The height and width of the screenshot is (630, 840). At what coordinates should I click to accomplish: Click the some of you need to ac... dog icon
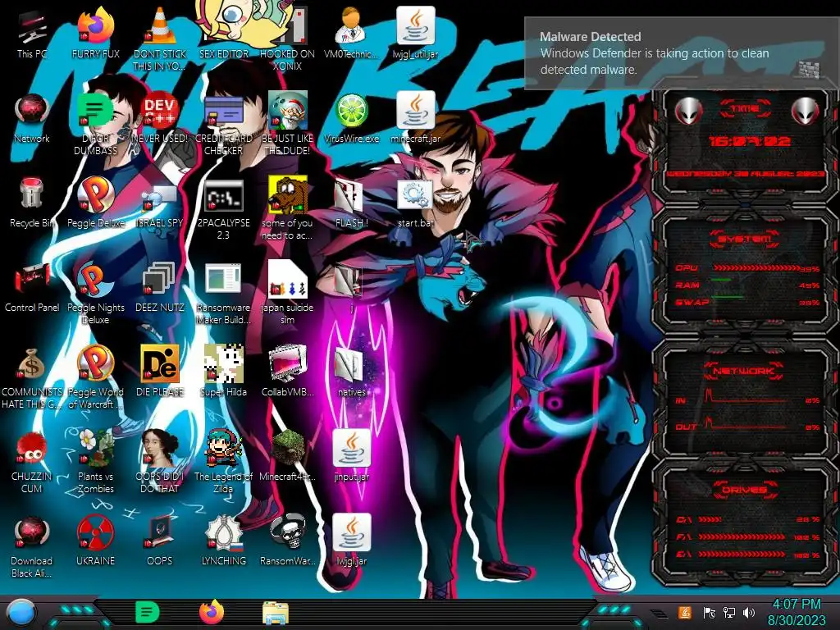tap(287, 209)
